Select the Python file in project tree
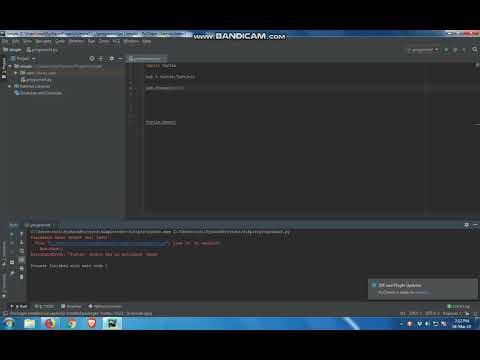This screenshot has height=360, width=480. [x=37, y=80]
